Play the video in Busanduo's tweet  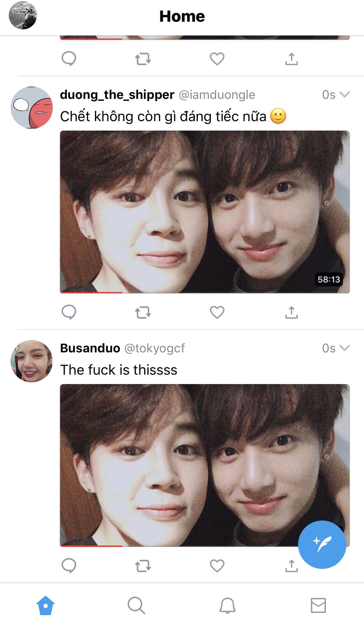pos(205,465)
